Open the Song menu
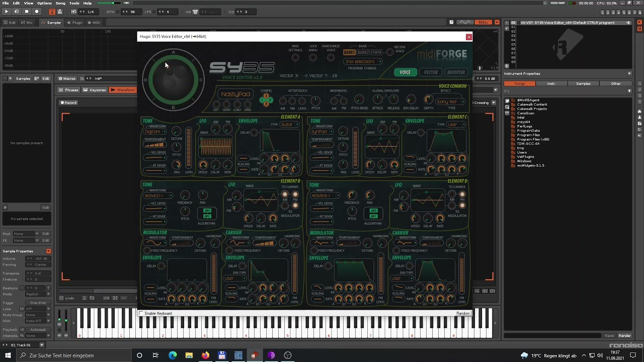 pos(60,3)
